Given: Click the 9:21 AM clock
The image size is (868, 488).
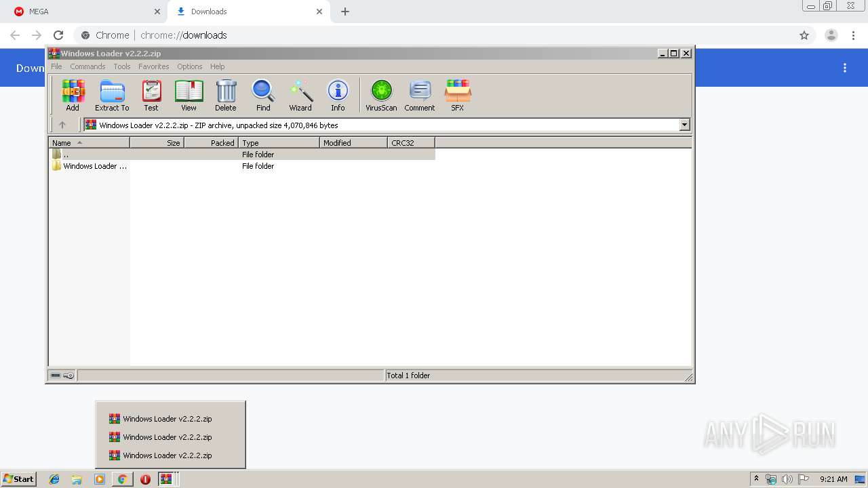Looking at the screenshot, I should click(833, 479).
